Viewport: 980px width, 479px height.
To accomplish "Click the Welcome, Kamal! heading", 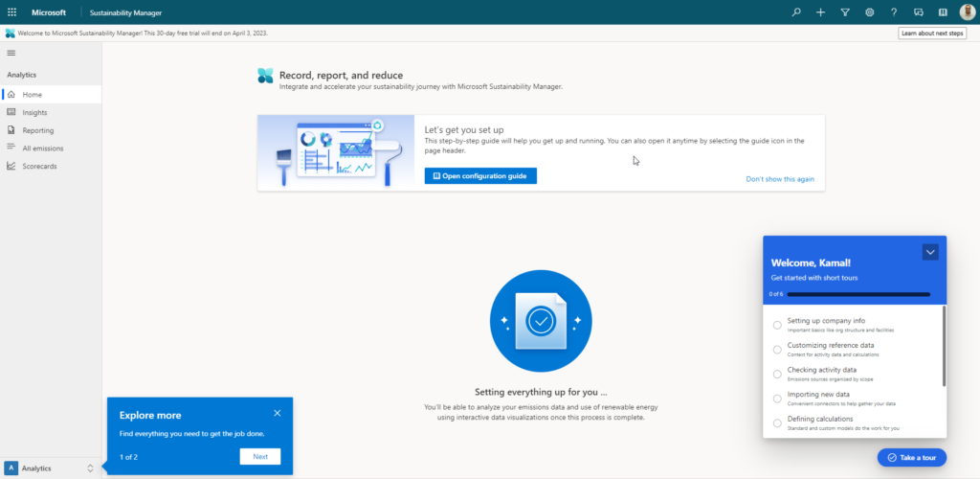I will (811, 262).
